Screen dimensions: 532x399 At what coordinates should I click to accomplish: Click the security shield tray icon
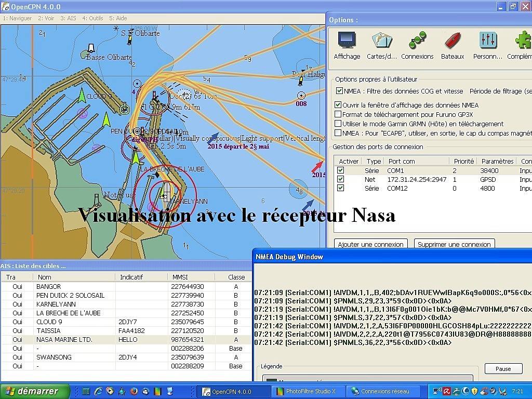(474, 391)
